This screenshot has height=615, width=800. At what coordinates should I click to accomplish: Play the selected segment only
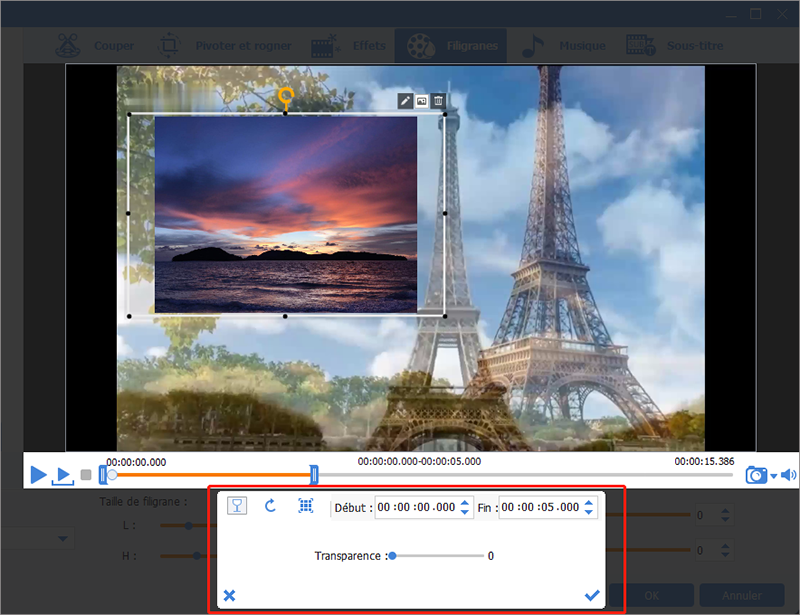[62, 476]
